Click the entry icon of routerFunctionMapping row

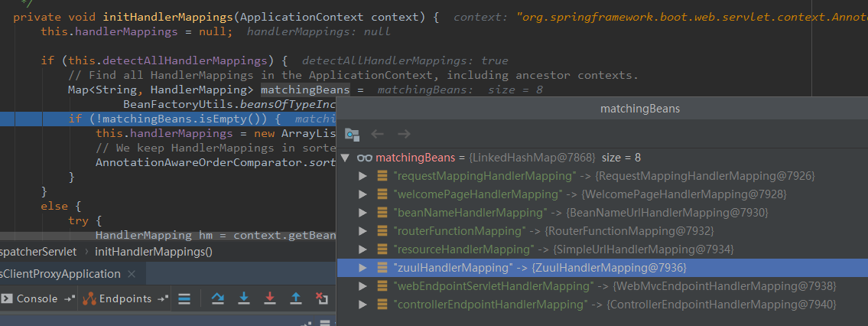pyautogui.click(x=382, y=231)
